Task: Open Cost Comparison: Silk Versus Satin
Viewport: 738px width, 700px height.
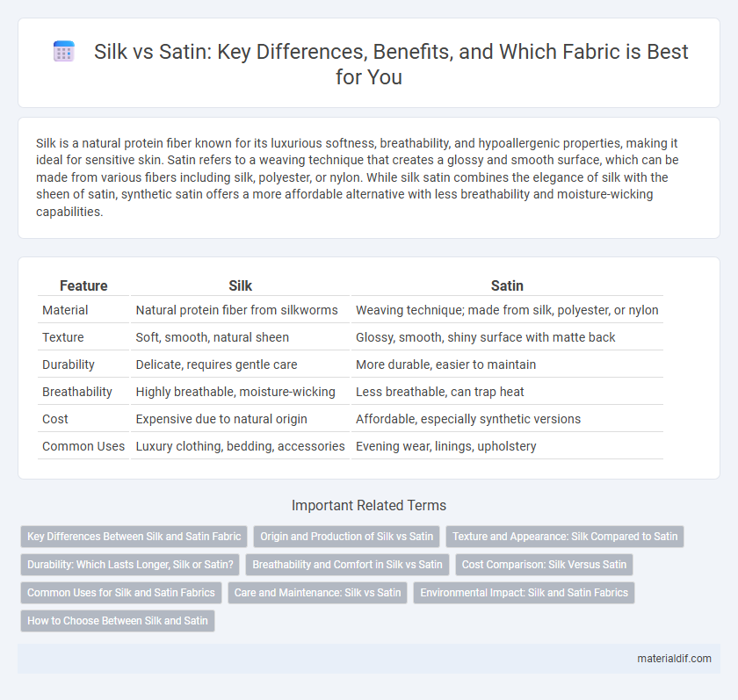Action: (x=544, y=565)
